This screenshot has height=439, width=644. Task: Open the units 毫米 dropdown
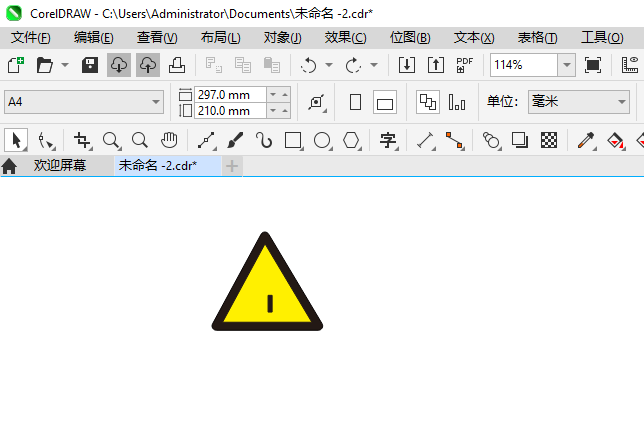(x=579, y=102)
